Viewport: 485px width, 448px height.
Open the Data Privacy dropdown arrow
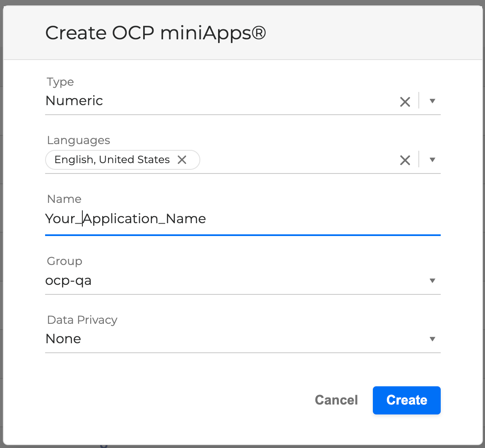tap(432, 339)
